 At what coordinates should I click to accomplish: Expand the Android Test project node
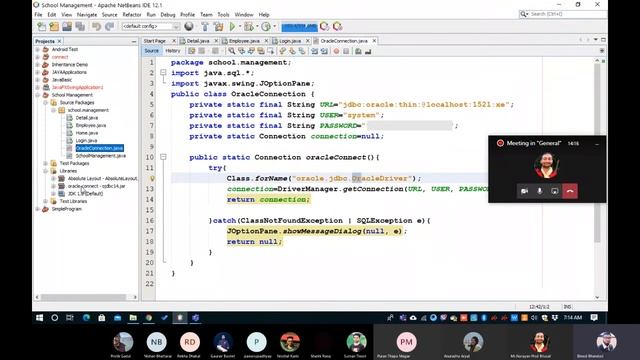(x=38, y=49)
